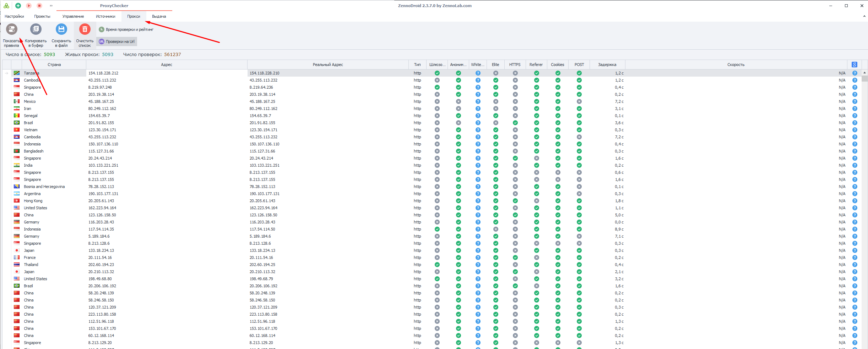The width and height of the screenshot is (868, 349).
Task: Click the green gateway status icon for Tanzania row
Action: point(437,73)
